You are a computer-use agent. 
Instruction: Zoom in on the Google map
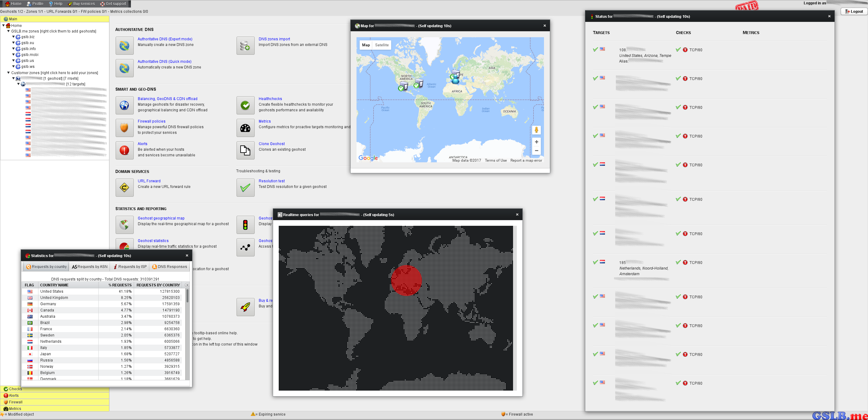tap(536, 142)
